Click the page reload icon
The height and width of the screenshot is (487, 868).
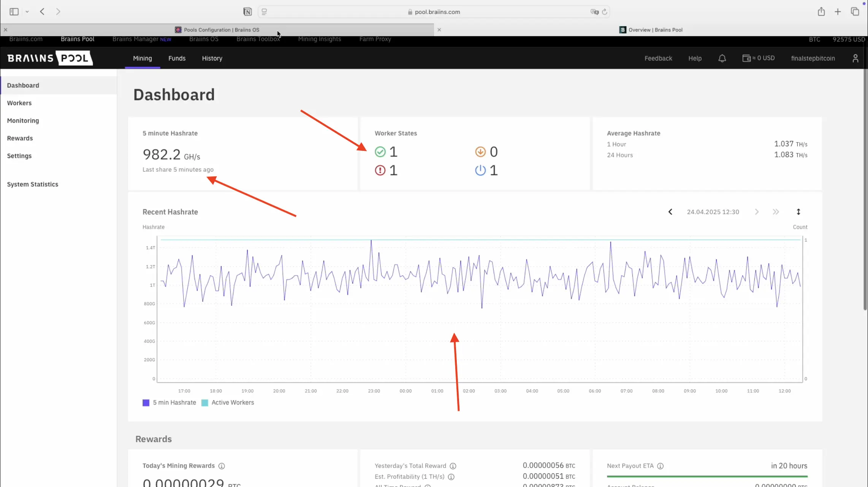(x=605, y=12)
